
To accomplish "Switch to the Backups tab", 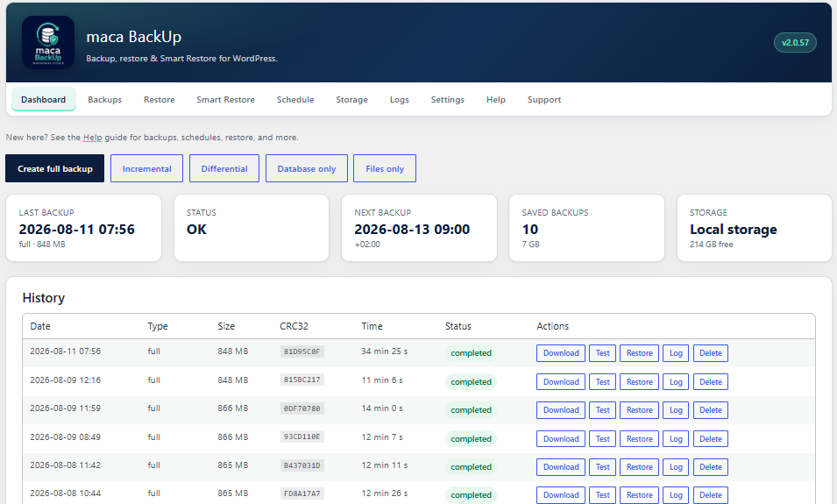I will tap(104, 99).
